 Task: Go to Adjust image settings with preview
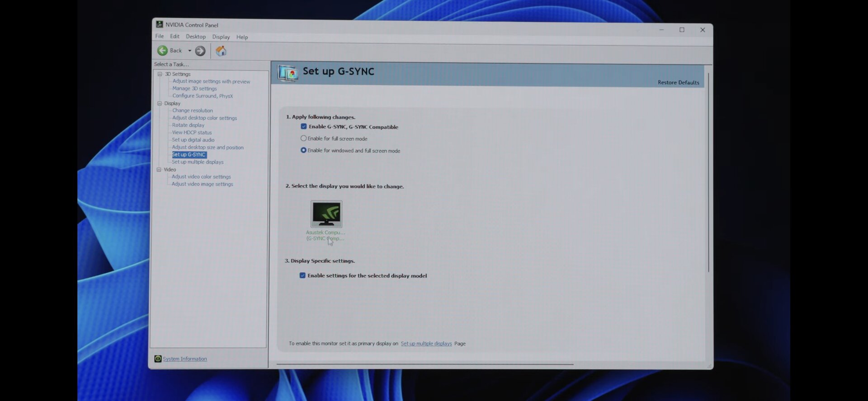pyautogui.click(x=211, y=82)
